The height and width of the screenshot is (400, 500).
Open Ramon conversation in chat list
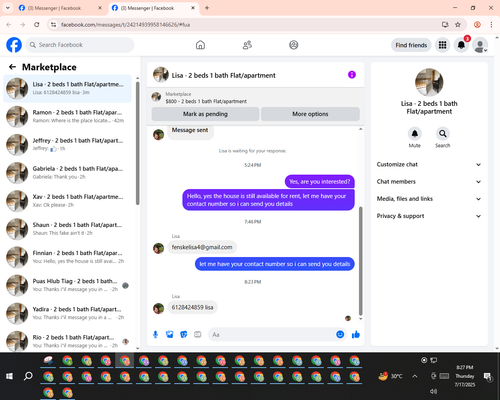67,117
